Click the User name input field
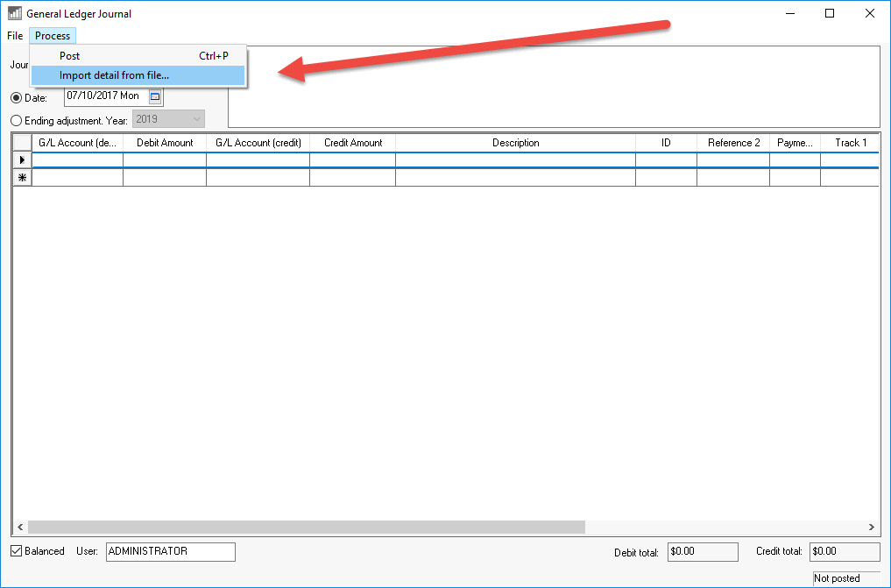This screenshot has width=891, height=588. coord(171,551)
